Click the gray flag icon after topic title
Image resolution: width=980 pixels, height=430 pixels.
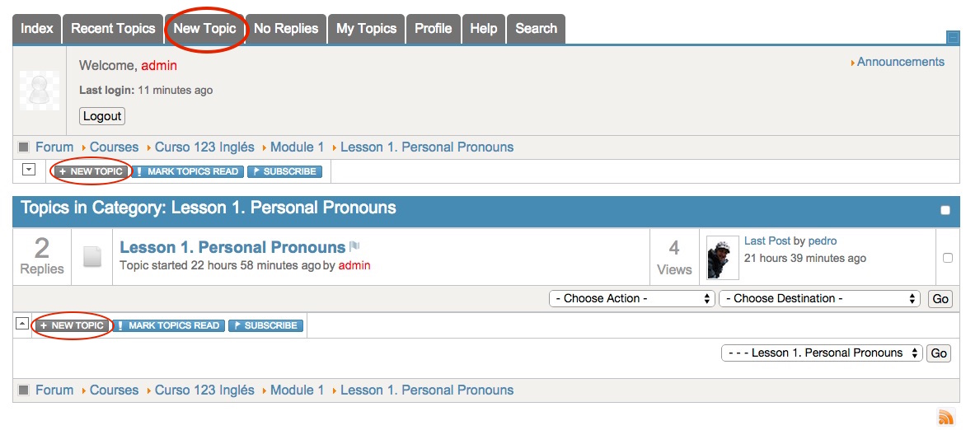pyautogui.click(x=354, y=246)
